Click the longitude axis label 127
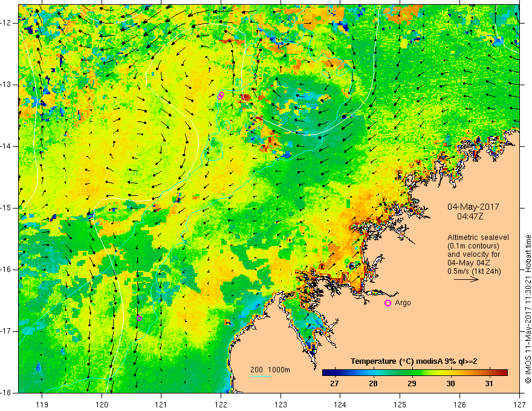Image resolution: width=532 pixels, height=411 pixels. 519,404
